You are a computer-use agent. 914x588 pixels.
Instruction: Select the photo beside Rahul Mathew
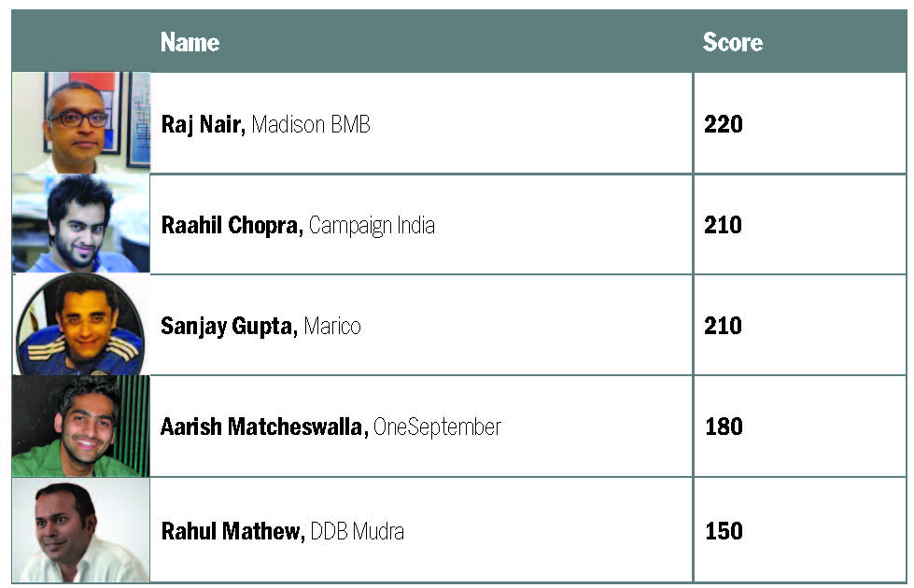[80, 530]
